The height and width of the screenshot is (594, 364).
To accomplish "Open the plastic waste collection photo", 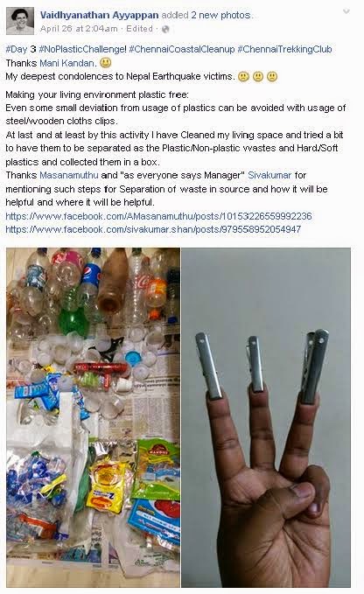I will [93, 417].
